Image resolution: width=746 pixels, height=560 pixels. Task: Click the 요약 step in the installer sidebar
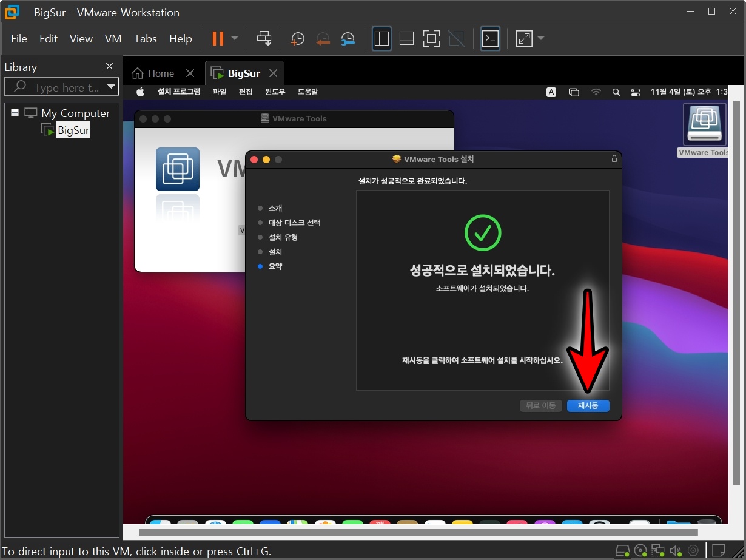[x=275, y=266]
